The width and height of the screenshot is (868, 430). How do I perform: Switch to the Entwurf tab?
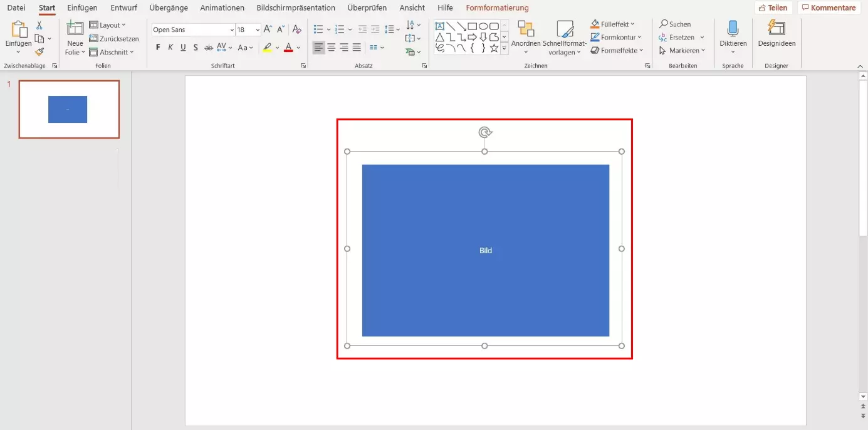(x=124, y=8)
